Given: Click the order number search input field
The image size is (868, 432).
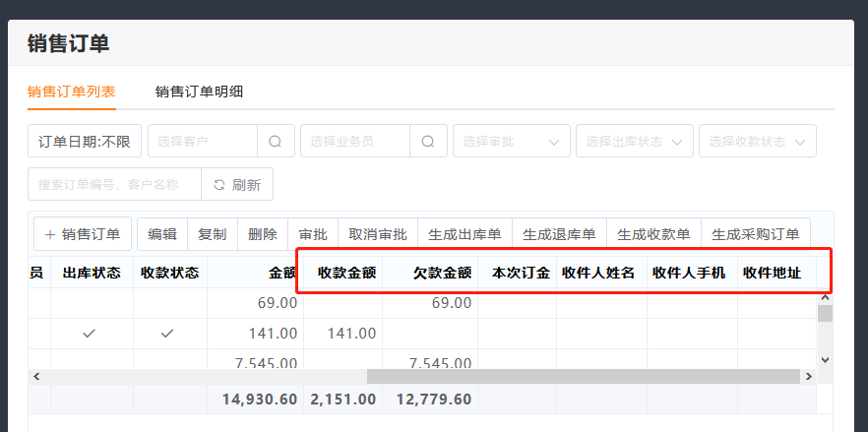Looking at the screenshot, I should (114, 184).
